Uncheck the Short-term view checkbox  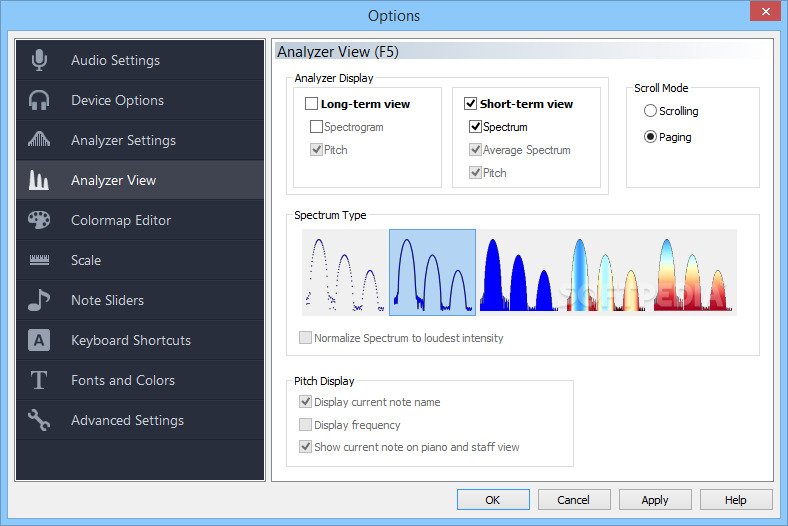click(x=470, y=104)
